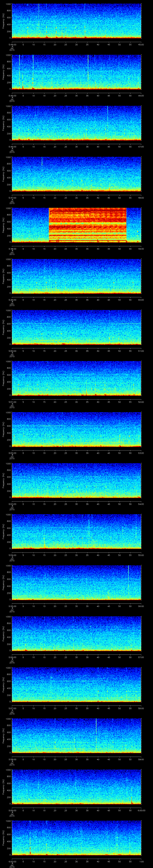Click the spectrogram panel starting at 5:55:00

[76, 582]
